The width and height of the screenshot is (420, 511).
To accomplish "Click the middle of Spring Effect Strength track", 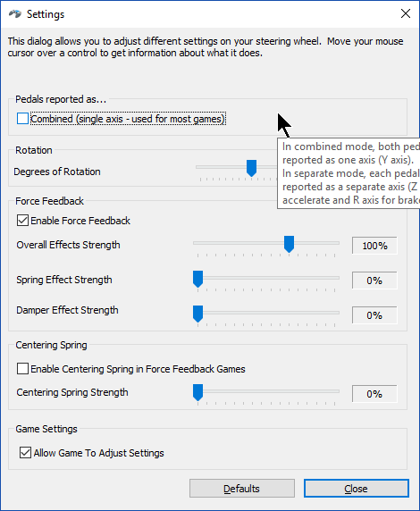I will tap(266, 278).
